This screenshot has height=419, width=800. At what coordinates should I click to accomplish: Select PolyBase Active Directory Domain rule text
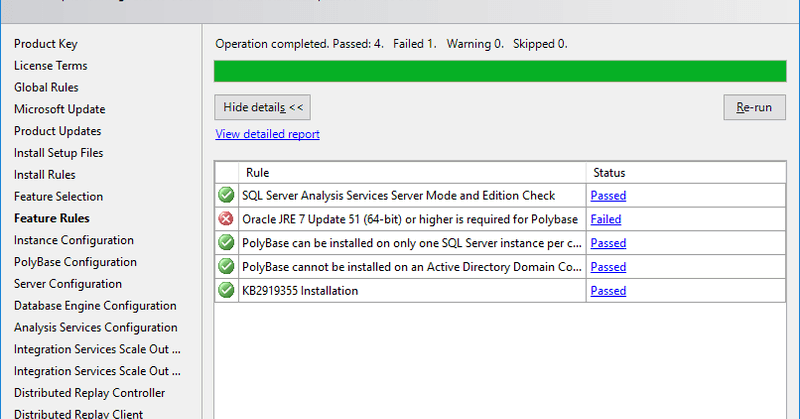pos(412,267)
